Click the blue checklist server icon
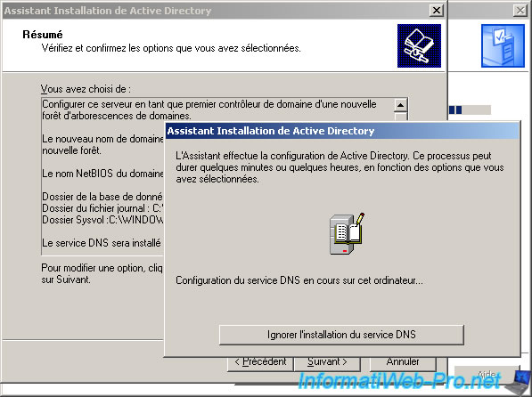This screenshot has height=397, width=532. pos(503,45)
